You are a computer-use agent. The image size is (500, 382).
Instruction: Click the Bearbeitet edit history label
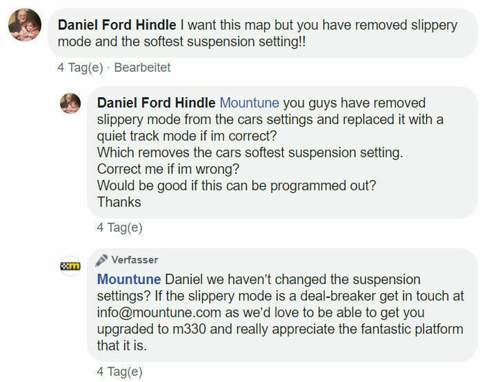142,68
